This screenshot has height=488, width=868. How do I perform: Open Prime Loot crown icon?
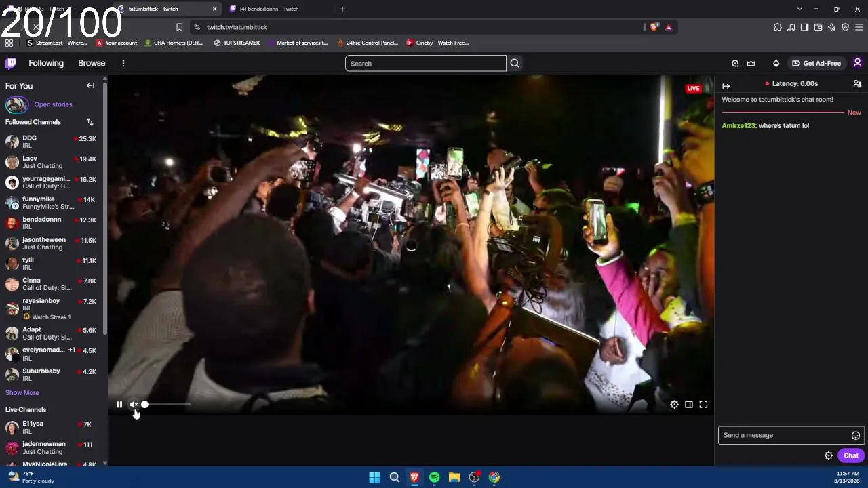click(751, 63)
